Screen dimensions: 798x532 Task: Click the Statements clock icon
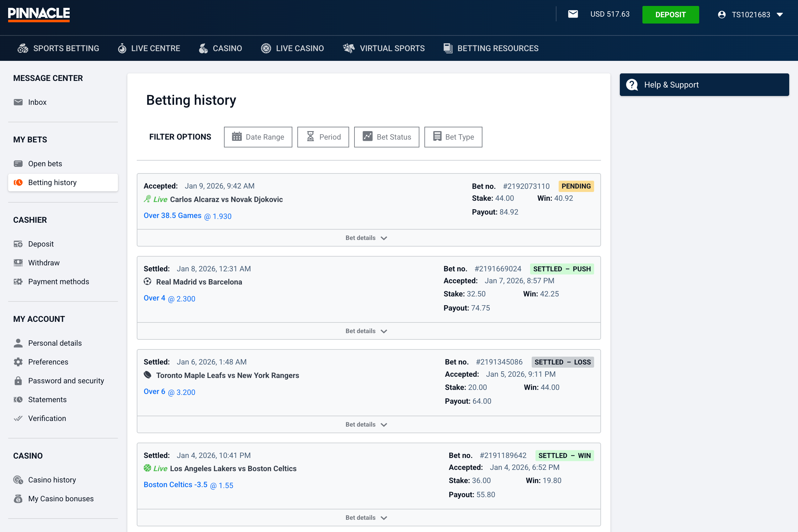click(x=18, y=399)
